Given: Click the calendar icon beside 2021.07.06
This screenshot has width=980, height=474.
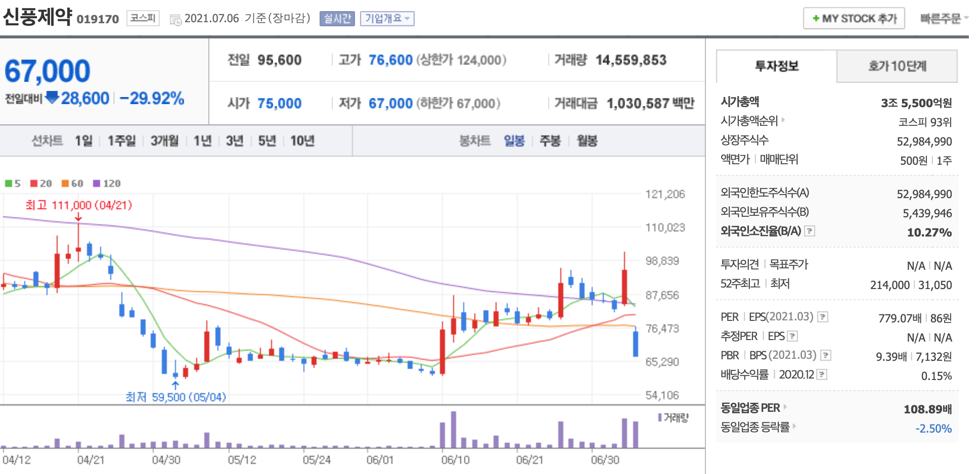Looking at the screenshot, I should [x=175, y=20].
